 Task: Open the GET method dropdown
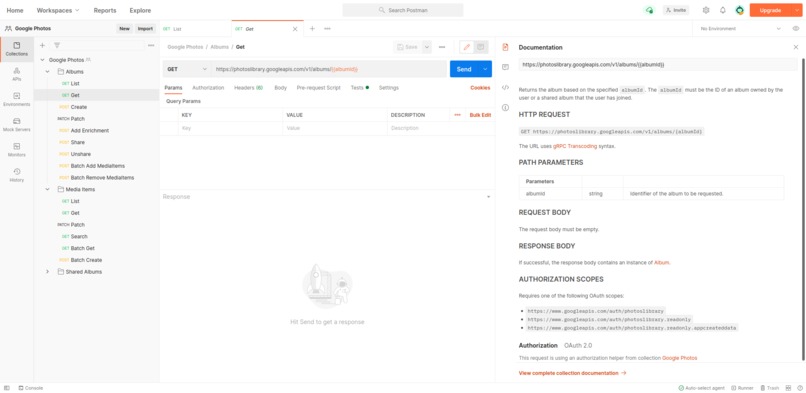(187, 69)
